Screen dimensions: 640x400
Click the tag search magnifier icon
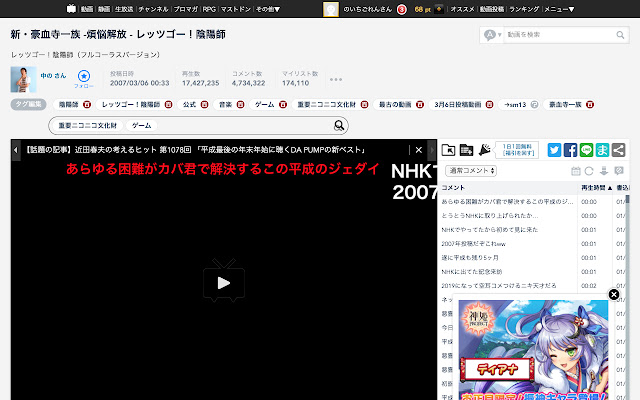pos(339,126)
